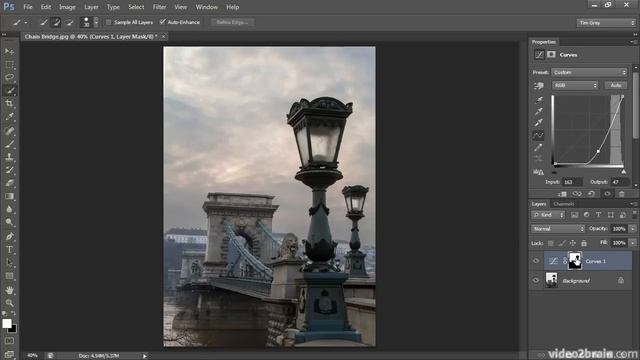Viewport: 640px width, 360px height.
Task: Choose edit points to modify curve
Action: coord(539,135)
